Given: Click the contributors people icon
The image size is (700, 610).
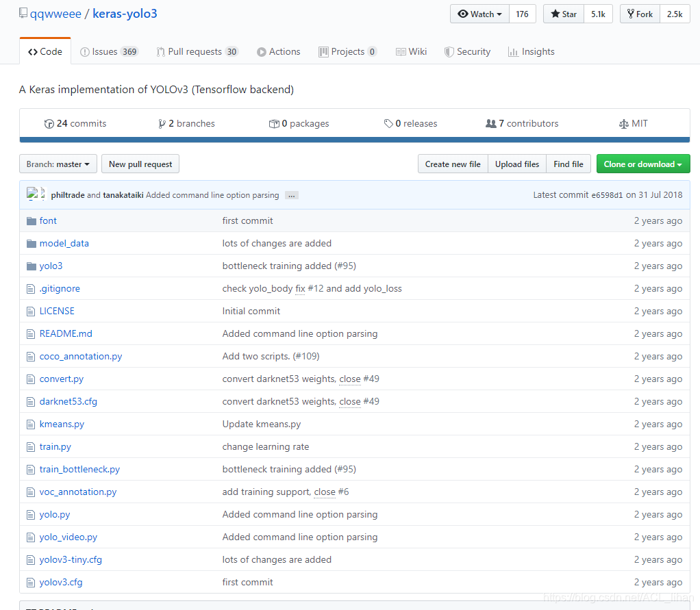Looking at the screenshot, I should point(491,124).
